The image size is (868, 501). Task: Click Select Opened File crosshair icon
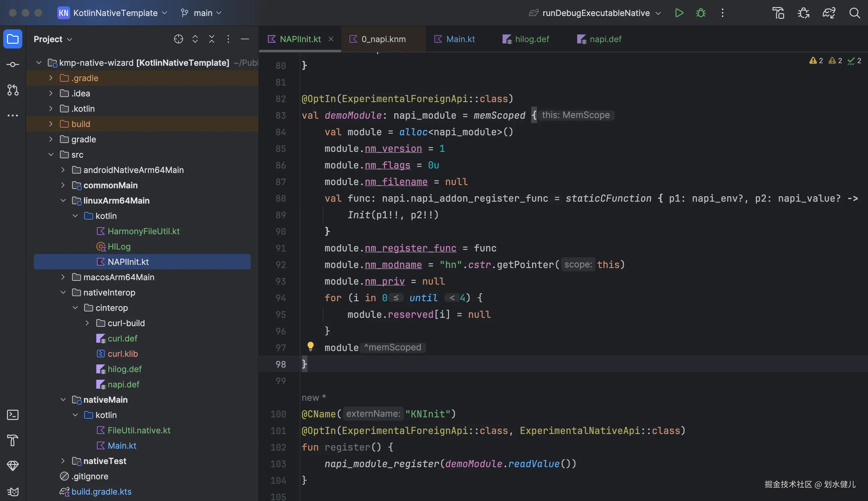(x=178, y=39)
